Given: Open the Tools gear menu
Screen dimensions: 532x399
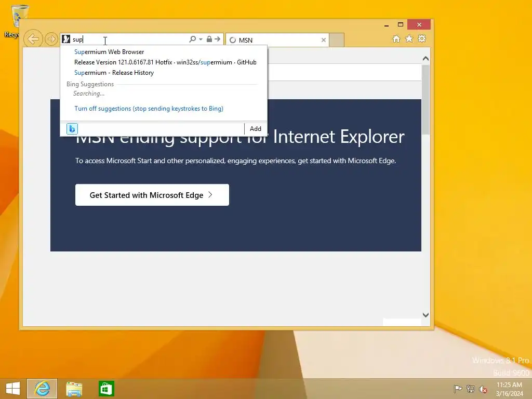Looking at the screenshot, I should [x=422, y=38].
